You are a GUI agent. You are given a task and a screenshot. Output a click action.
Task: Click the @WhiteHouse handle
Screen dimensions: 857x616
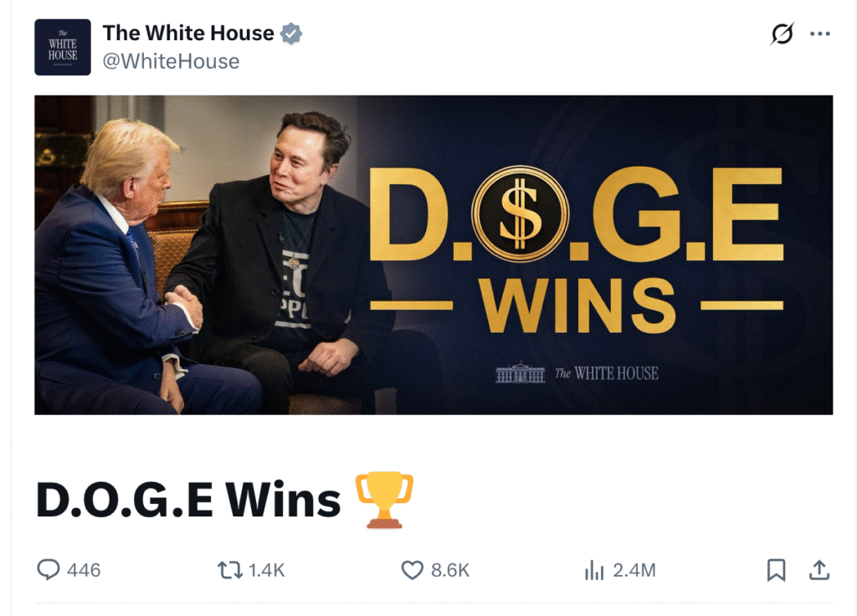pos(171,61)
